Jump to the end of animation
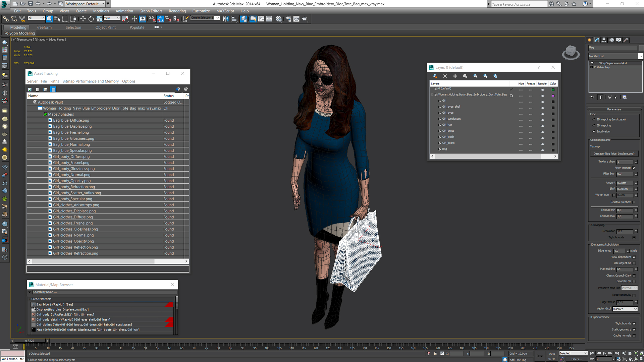Image resolution: width=644 pixels, height=362 pixels. pyautogui.click(x=617, y=353)
